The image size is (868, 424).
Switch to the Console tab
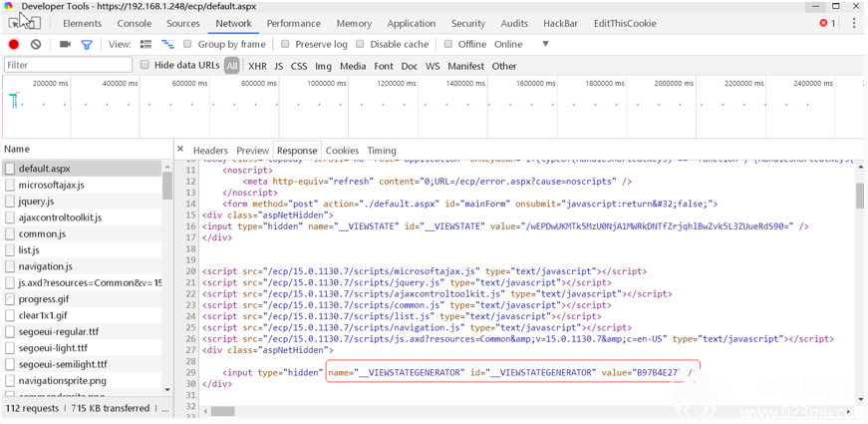tap(135, 23)
